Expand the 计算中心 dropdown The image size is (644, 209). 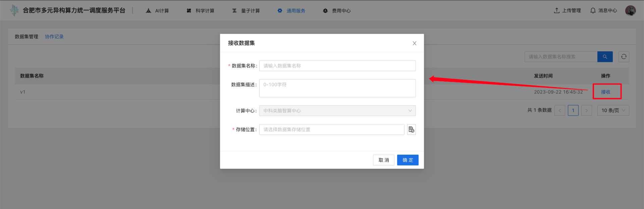[337, 111]
